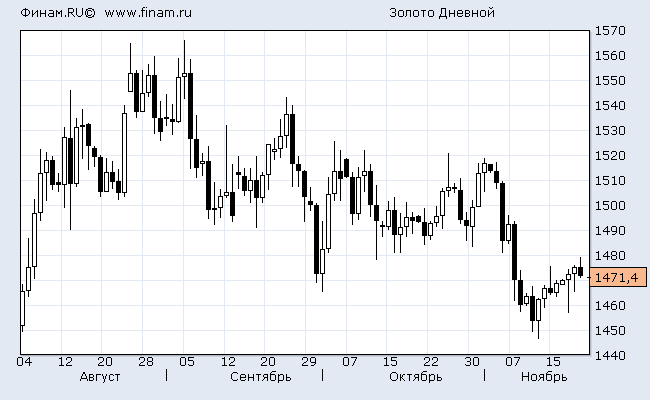Screen dimensions: 650x400
Task: Select the 28 date axis label
Action: (x=146, y=362)
